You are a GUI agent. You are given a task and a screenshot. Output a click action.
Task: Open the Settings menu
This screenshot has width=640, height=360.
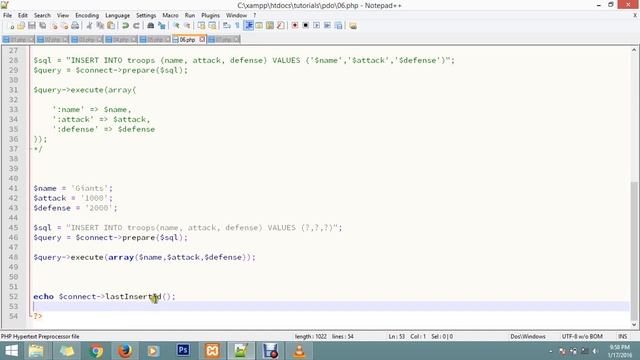[146, 15]
